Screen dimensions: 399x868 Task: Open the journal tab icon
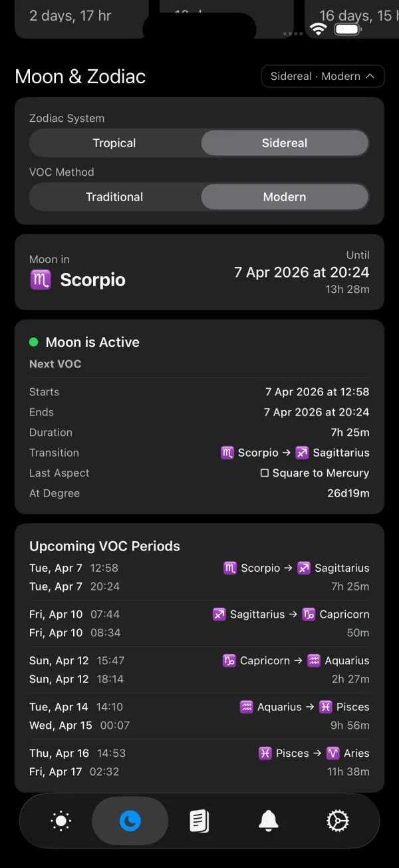click(199, 821)
